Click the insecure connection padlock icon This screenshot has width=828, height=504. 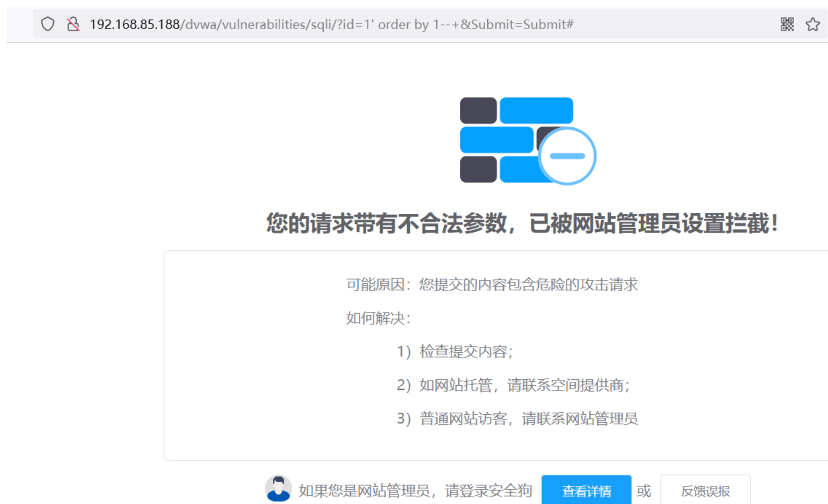(73, 24)
